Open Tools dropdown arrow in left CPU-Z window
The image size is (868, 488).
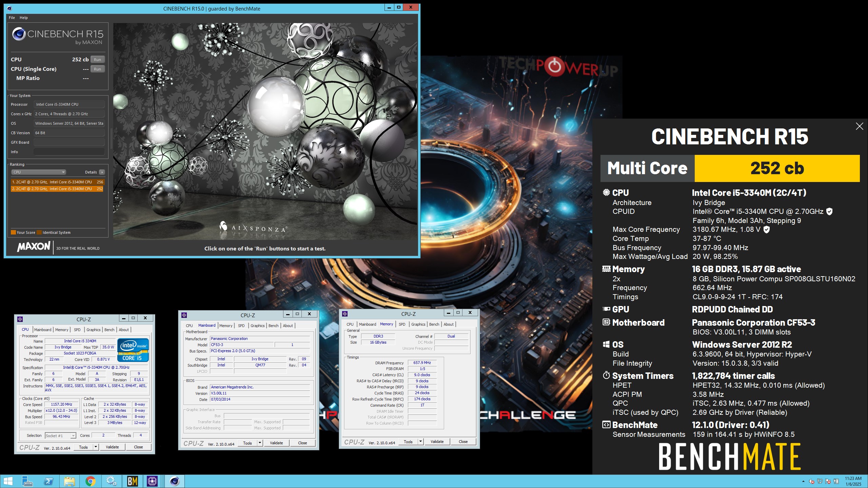[x=96, y=447]
